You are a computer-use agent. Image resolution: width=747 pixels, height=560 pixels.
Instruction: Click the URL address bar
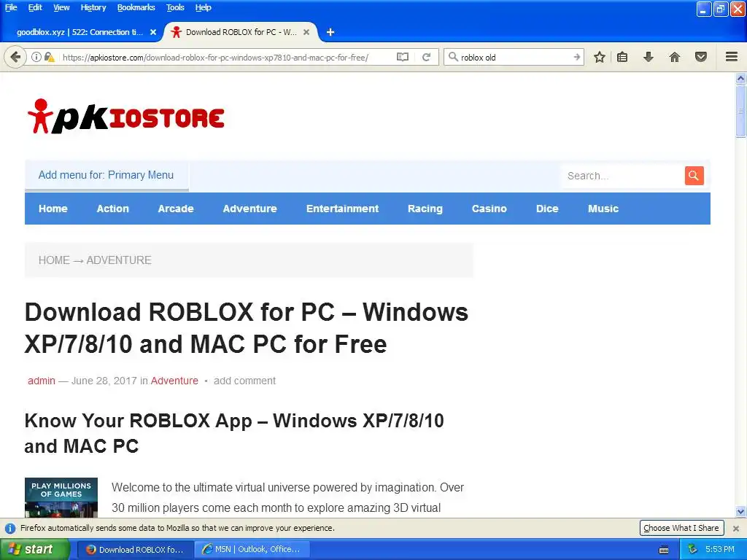pyautogui.click(x=228, y=57)
